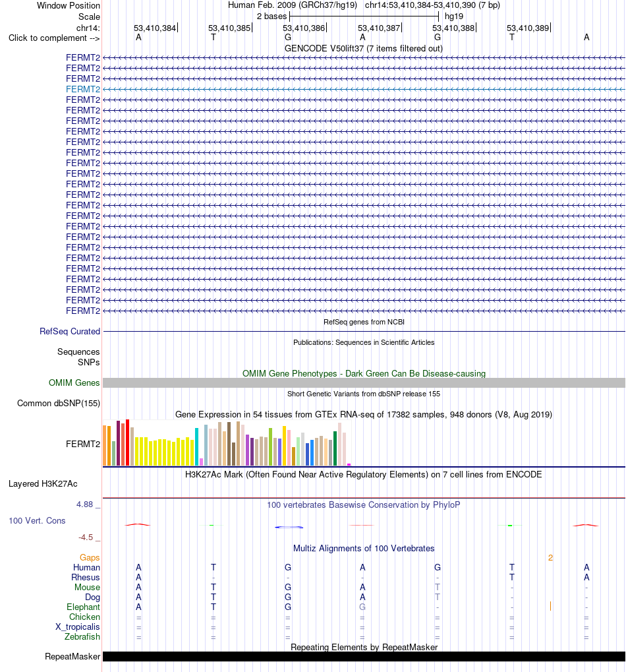Select the light-blue highlighted FERMT2 transcript label
626x672 pixels.
tap(82, 89)
